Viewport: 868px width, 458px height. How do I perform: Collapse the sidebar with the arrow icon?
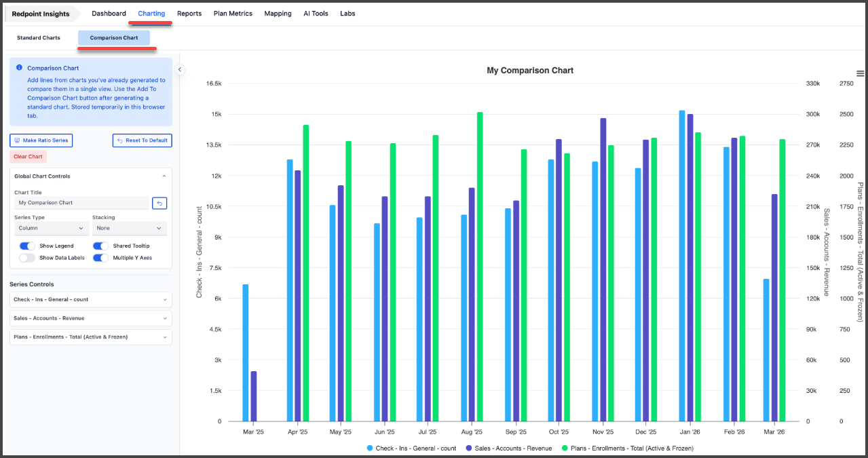pos(180,69)
